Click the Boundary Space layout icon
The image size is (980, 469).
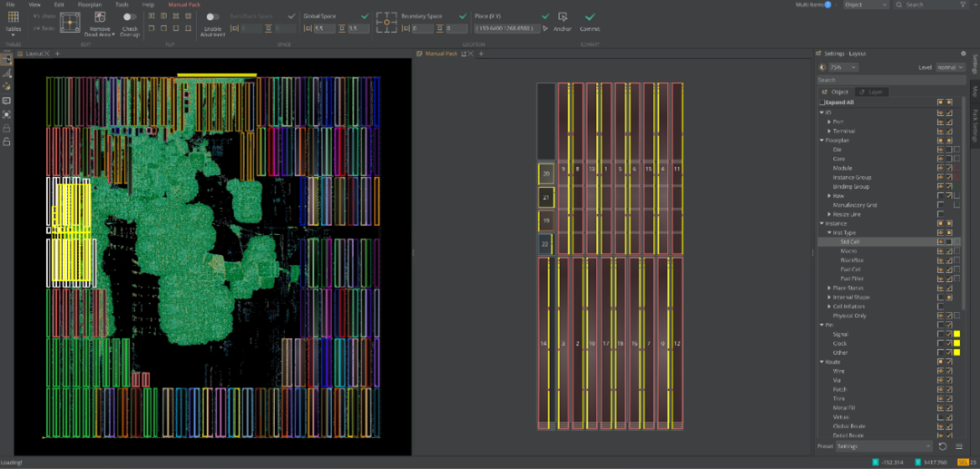387,21
